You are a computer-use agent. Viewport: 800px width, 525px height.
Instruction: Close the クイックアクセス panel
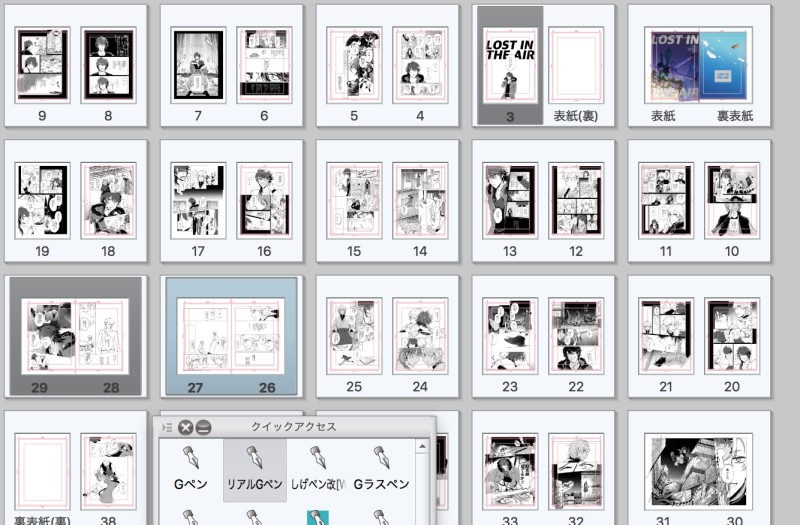185,427
